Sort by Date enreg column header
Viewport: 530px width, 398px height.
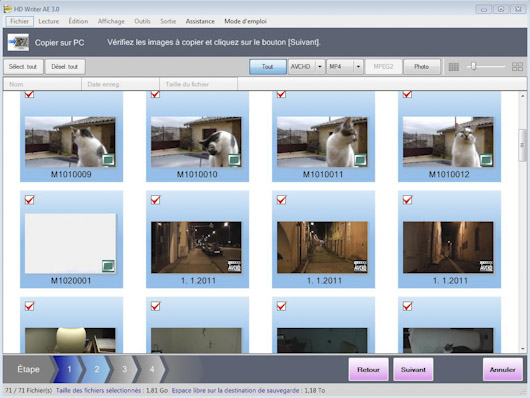pyautogui.click(x=120, y=84)
